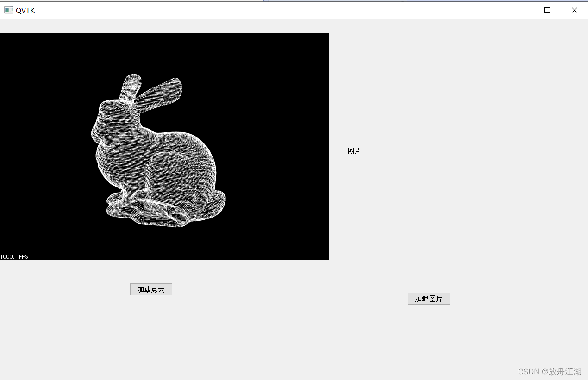Click the 加载点云 button

[x=151, y=289]
